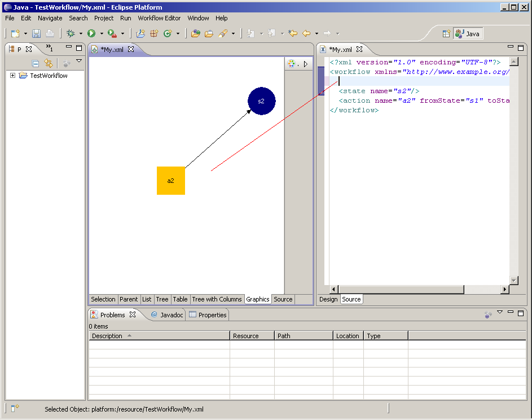Select the blue s2 state node
532x420 pixels.
point(261,101)
